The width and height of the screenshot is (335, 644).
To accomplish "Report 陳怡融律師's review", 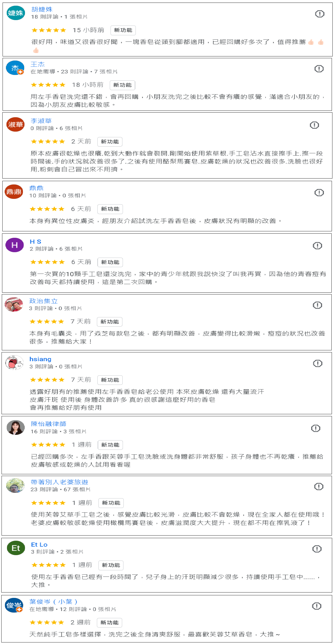I will pos(315,428).
